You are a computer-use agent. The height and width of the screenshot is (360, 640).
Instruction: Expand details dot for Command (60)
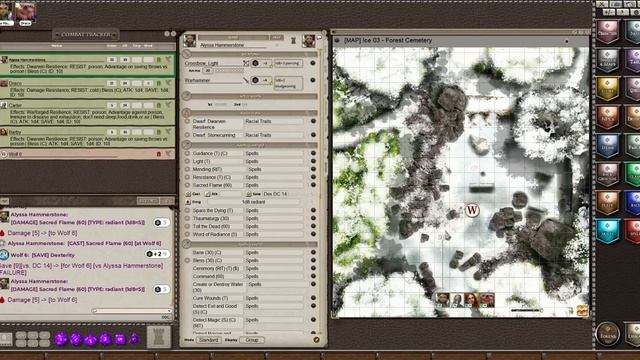coord(313,276)
